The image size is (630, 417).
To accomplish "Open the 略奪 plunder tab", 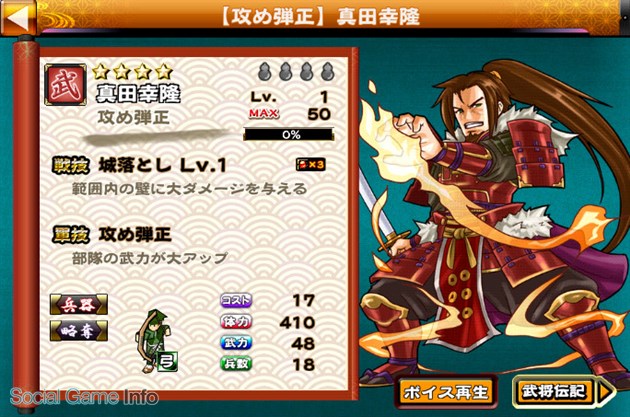I will coord(79,331).
